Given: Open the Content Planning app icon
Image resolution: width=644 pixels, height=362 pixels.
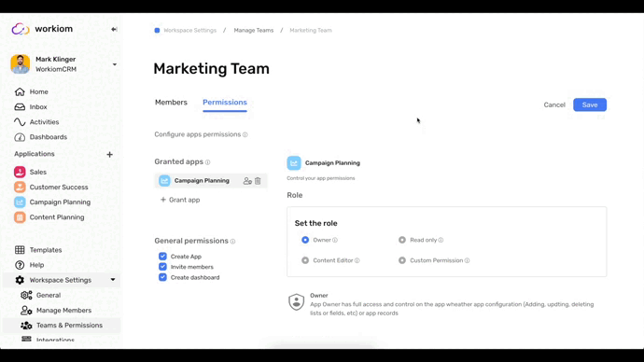Looking at the screenshot, I should 20,217.
